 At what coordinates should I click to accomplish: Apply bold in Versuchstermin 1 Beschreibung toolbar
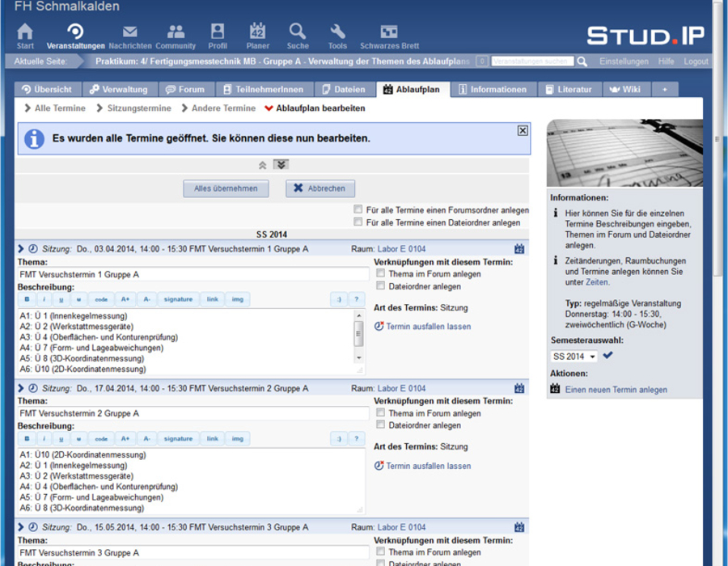tap(27, 299)
